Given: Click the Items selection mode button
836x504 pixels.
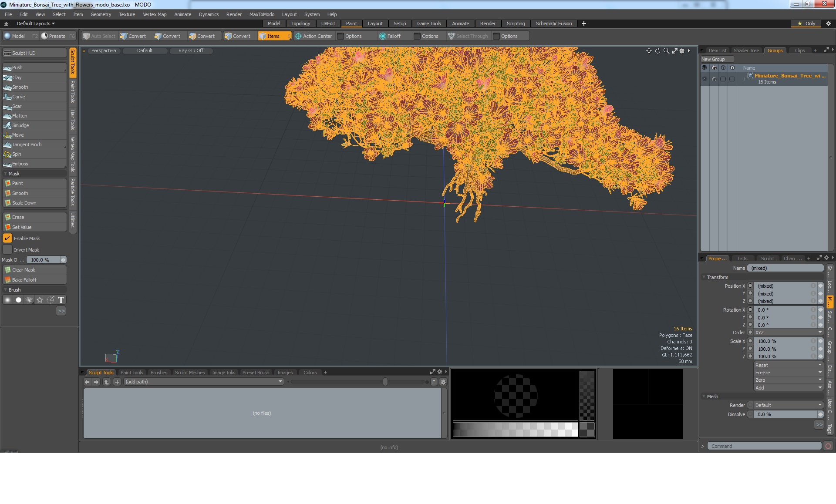Looking at the screenshot, I should pos(274,36).
